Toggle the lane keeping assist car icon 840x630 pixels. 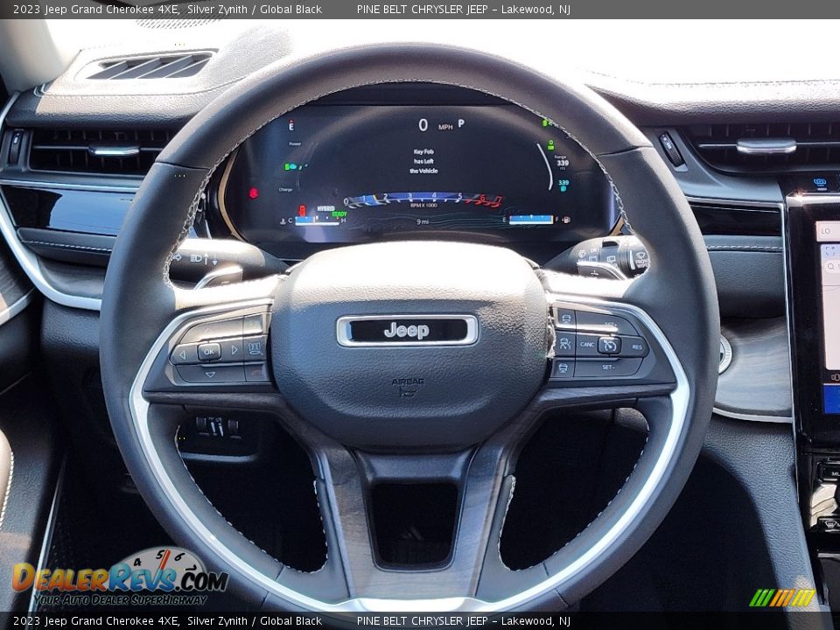coord(564,343)
